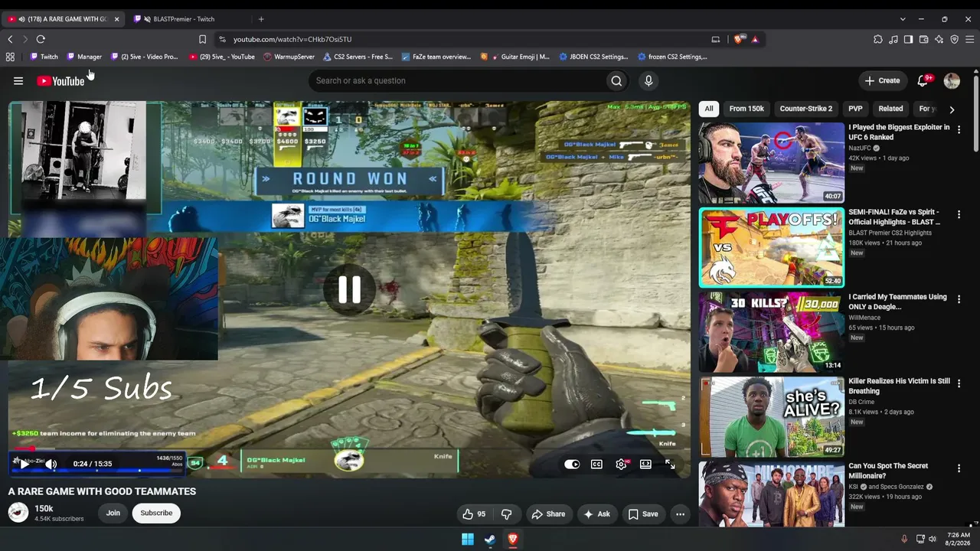Start voice search with the microphone
The image size is (980, 551).
(648, 80)
